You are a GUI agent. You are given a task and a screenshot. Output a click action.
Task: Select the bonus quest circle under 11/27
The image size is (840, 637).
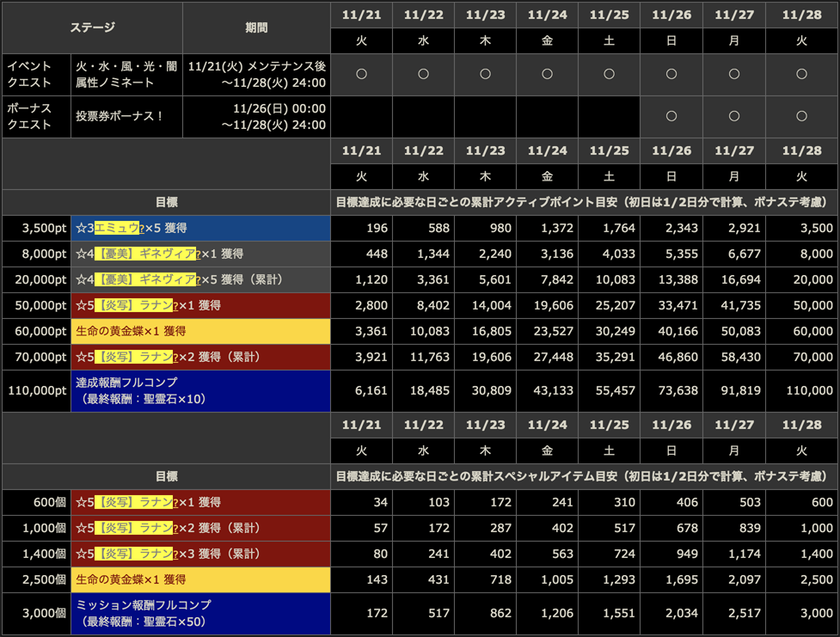(733, 117)
